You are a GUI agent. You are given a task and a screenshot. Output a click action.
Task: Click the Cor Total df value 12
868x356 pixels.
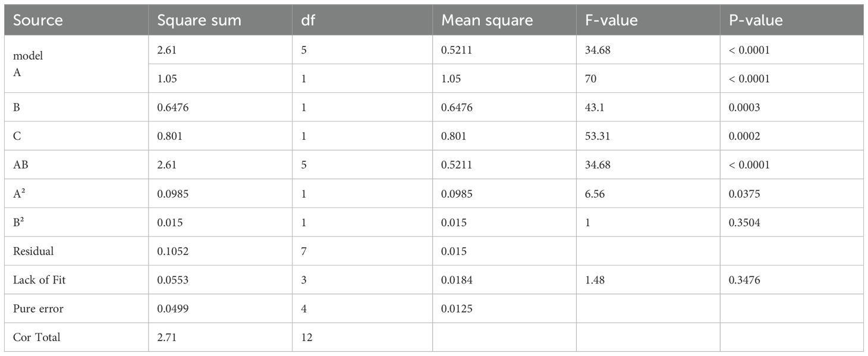point(306,338)
